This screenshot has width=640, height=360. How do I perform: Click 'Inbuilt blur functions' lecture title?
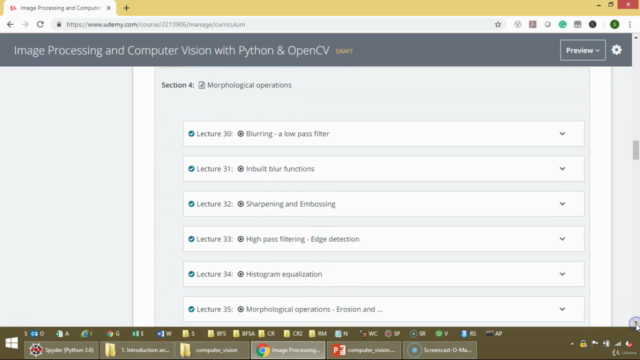pyautogui.click(x=280, y=169)
